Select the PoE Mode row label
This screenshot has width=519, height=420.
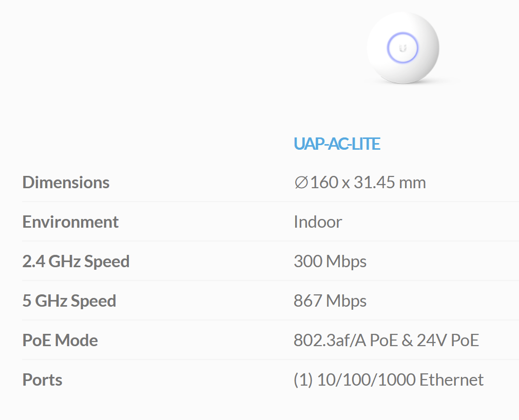(x=60, y=340)
